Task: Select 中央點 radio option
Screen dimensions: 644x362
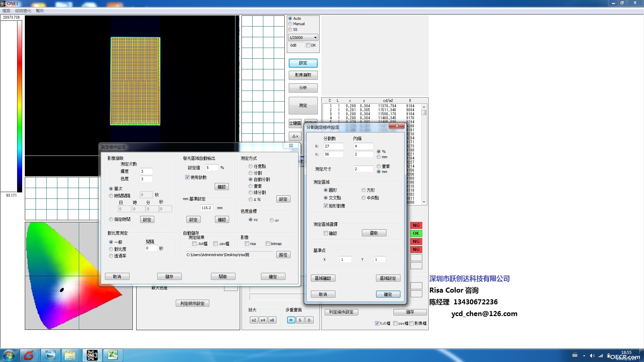Action: point(364,198)
